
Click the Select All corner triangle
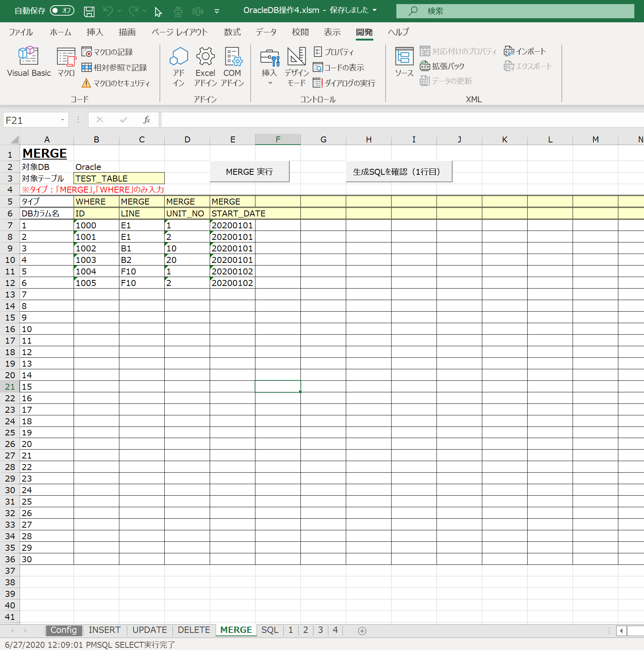point(14,140)
